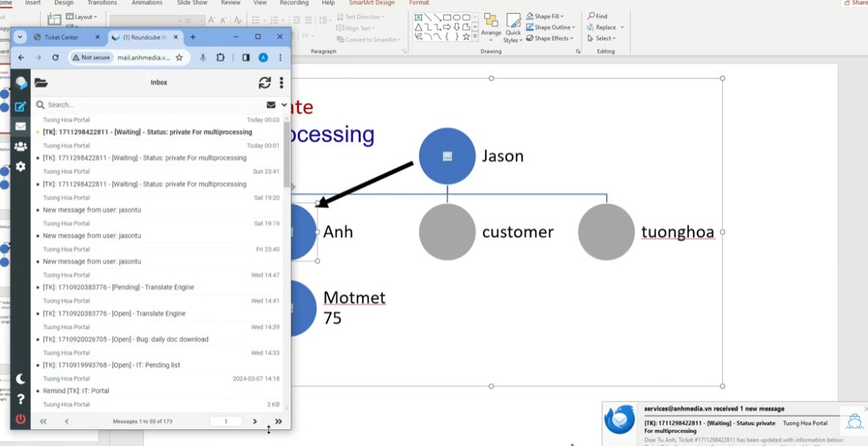The image size is (868, 446).
Task: Click Find in the Editing group
Action: (x=599, y=15)
